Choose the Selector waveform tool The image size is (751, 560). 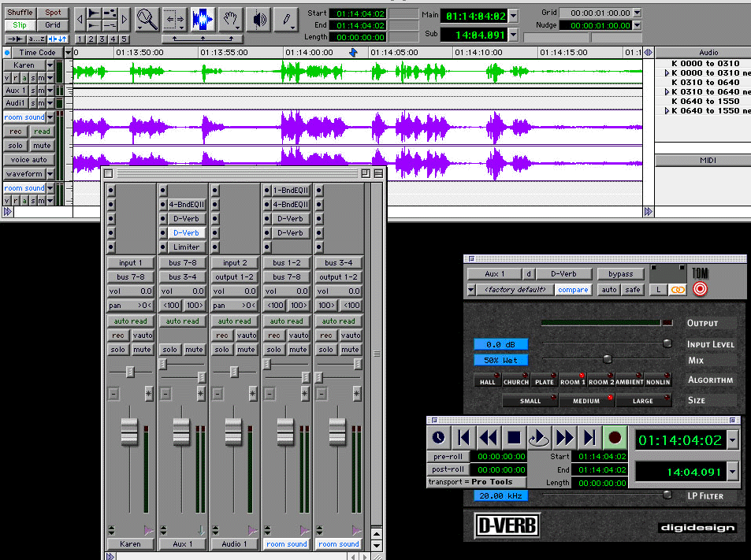202,20
